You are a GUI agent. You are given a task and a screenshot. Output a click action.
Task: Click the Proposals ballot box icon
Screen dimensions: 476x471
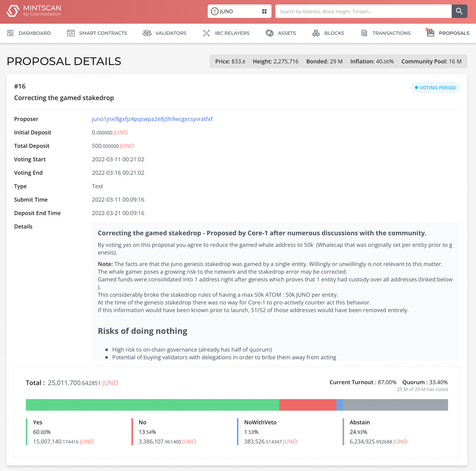pos(430,32)
